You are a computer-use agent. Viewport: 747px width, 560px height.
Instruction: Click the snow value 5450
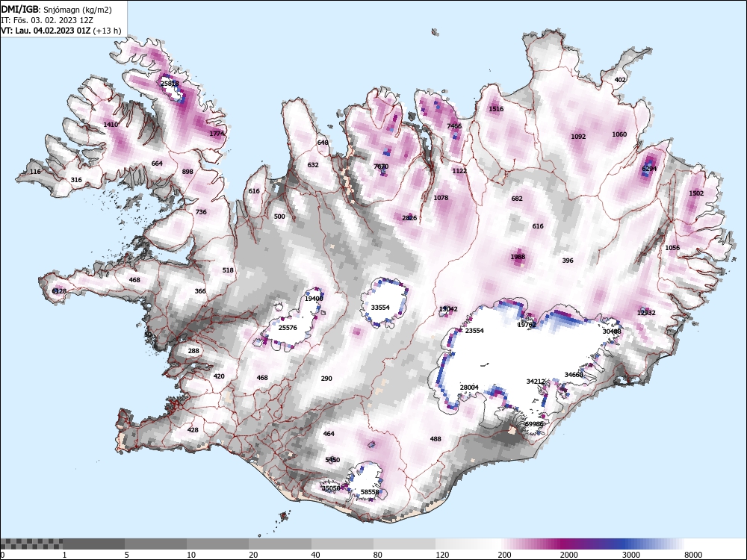(x=332, y=460)
